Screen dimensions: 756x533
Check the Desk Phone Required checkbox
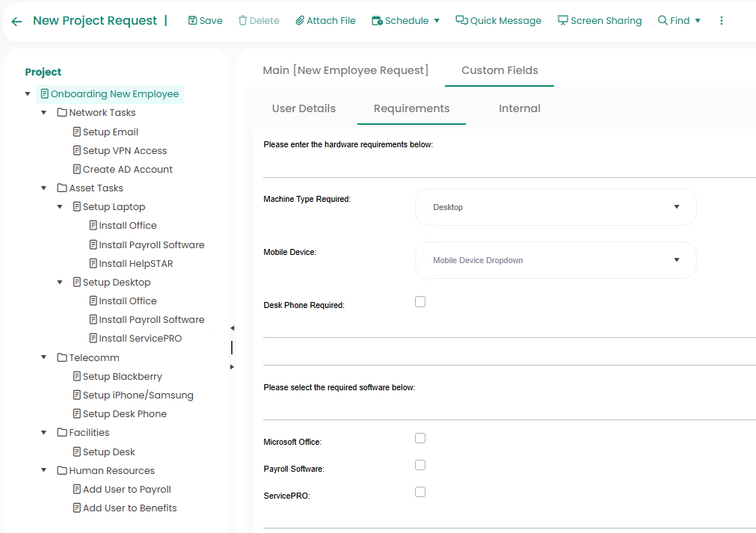(420, 302)
